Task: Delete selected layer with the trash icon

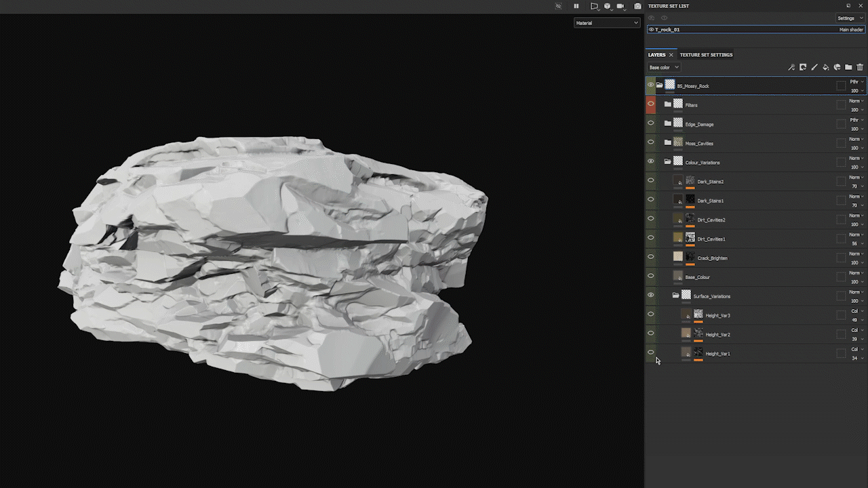Action: coord(860,67)
